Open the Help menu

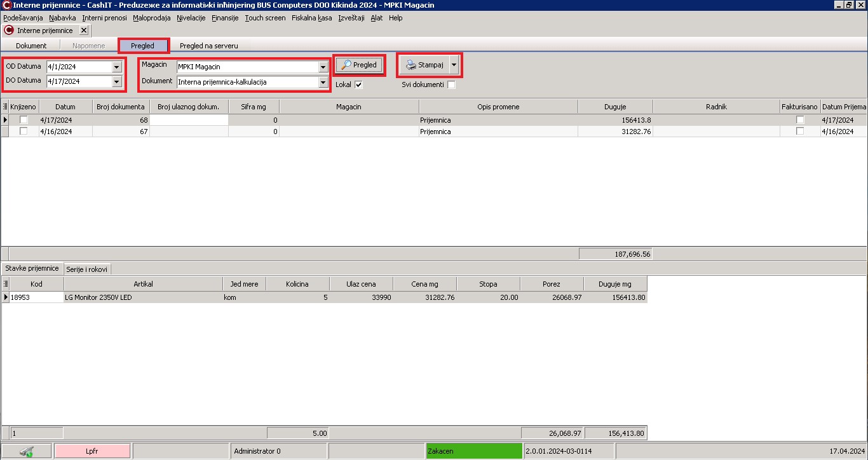396,18
